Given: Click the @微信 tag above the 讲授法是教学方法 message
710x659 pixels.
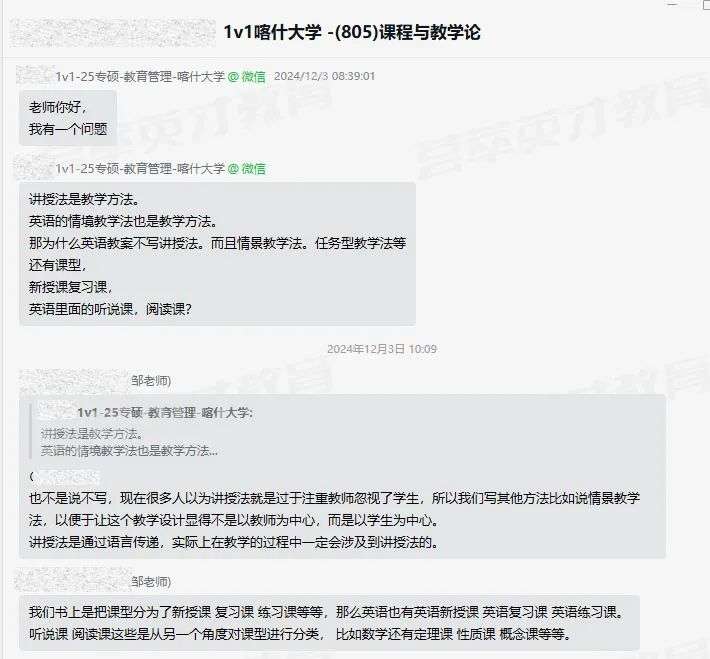Looking at the screenshot, I should coord(246,169).
